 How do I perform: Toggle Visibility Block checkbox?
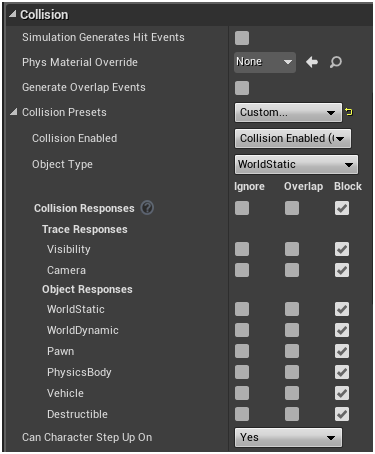coord(342,249)
